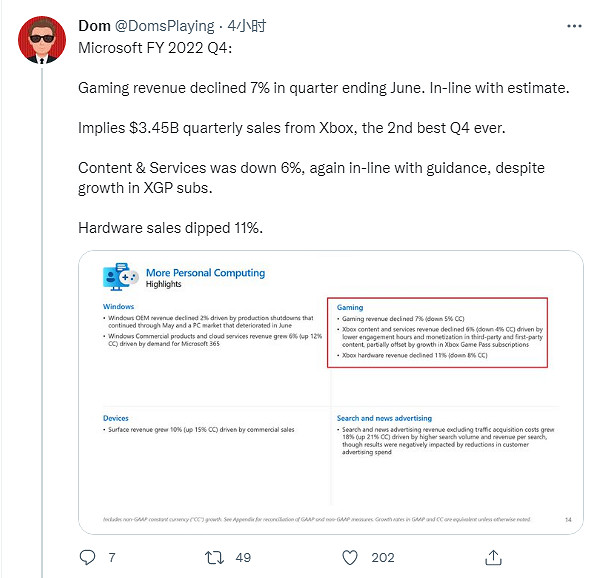
Task: Click the reply count 7
Action: click(x=112, y=556)
